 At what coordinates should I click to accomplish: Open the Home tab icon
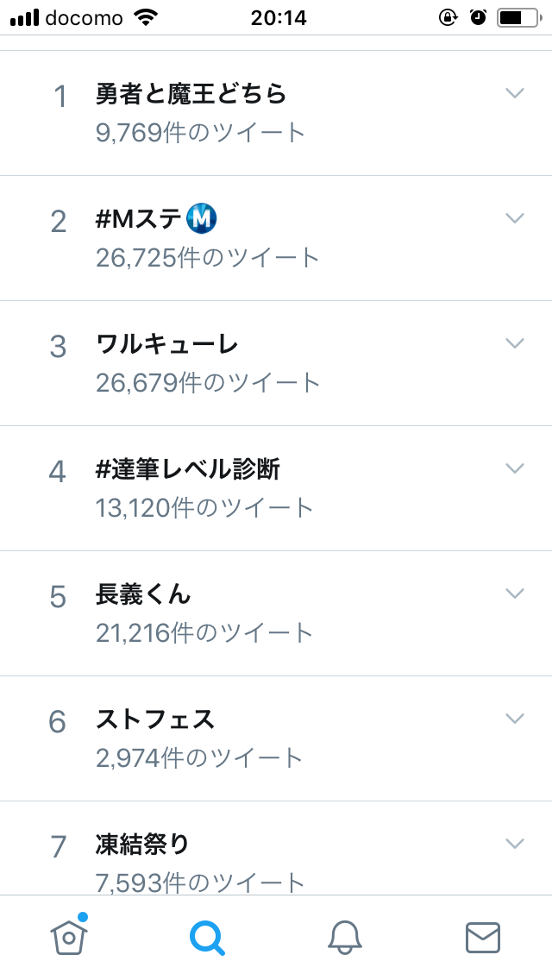tap(69, 936)
